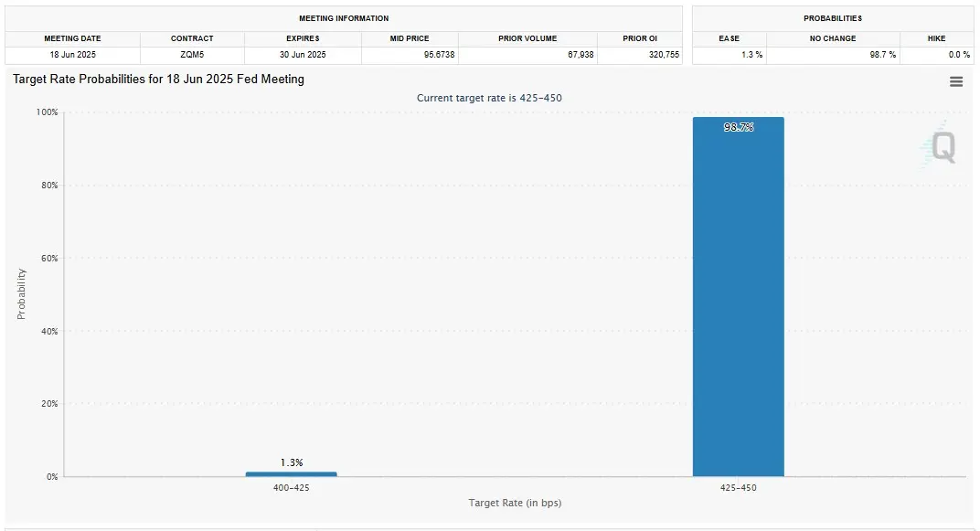Click the short blue 400-425 probability bar
Image resolution: width=980 pixels, height=531 pixels.
[291, 473]
